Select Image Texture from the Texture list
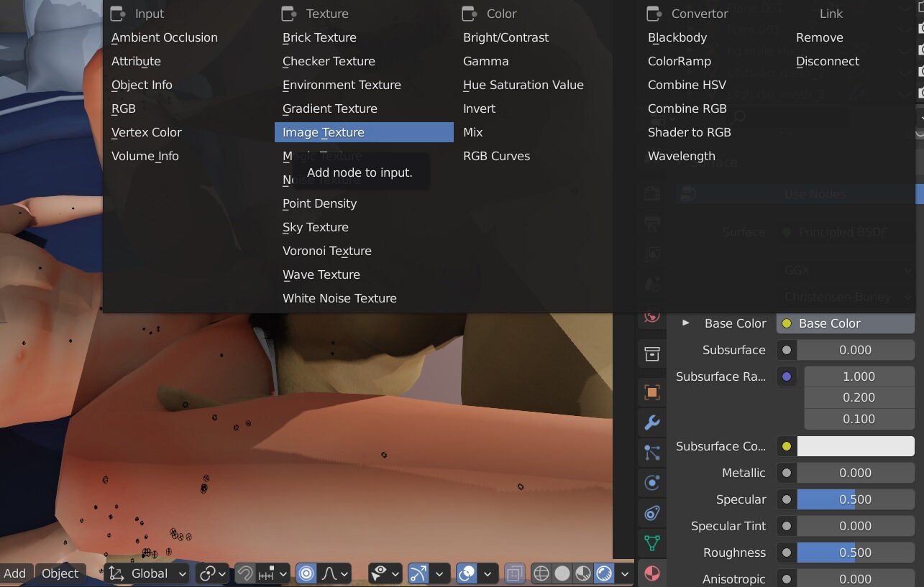Screen dimensions: 924x587 click(364, 132)
